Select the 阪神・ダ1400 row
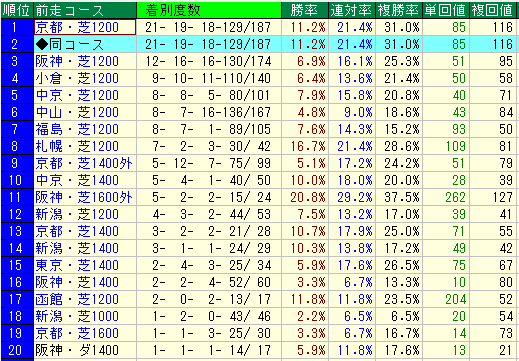 pyautogui.click(x=258, y=350)
